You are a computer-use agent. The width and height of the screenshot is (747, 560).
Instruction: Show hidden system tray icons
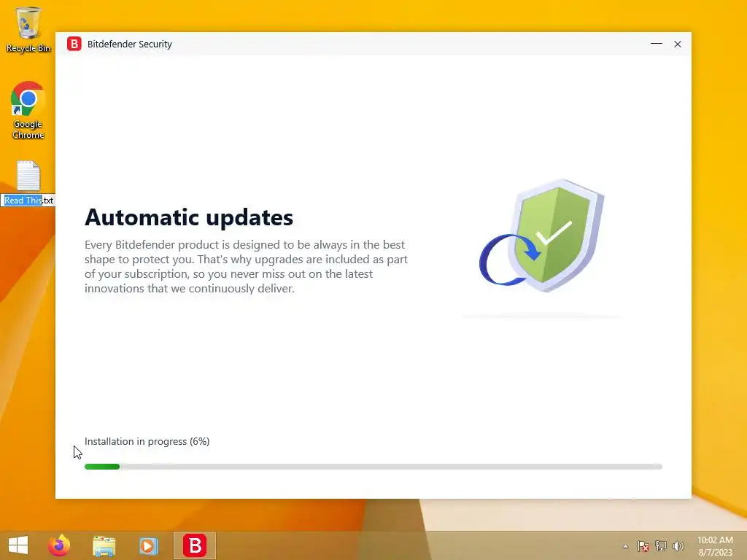click(x=625, y=546)
